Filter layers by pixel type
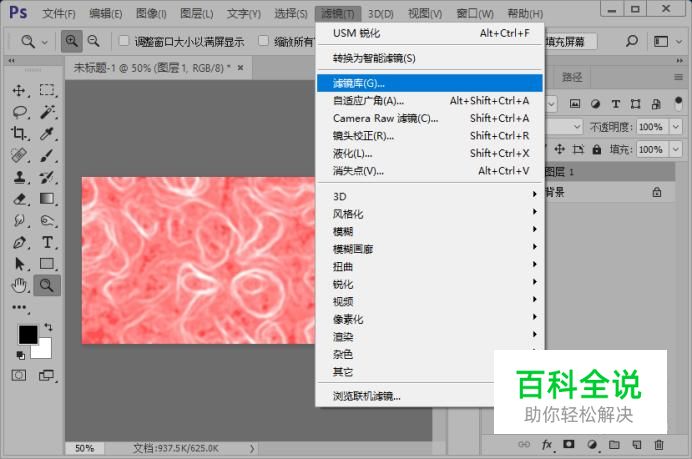 click(x=575, y=104)
